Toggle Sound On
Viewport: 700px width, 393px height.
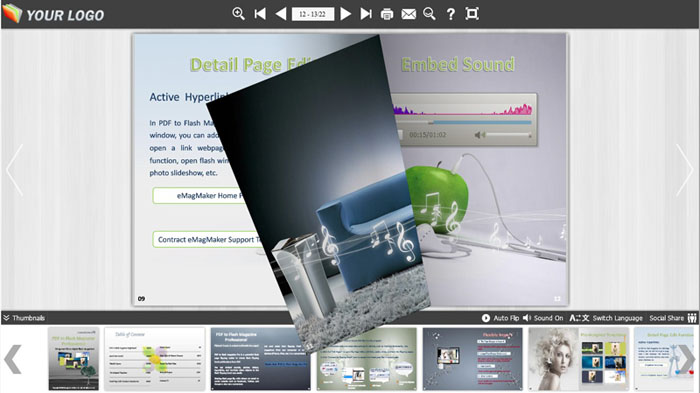(x=543, y=318)
